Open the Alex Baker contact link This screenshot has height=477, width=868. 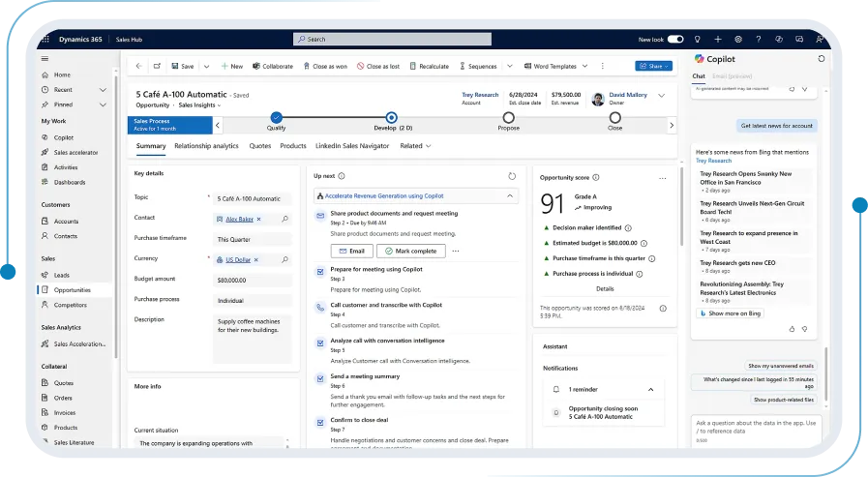239,219
